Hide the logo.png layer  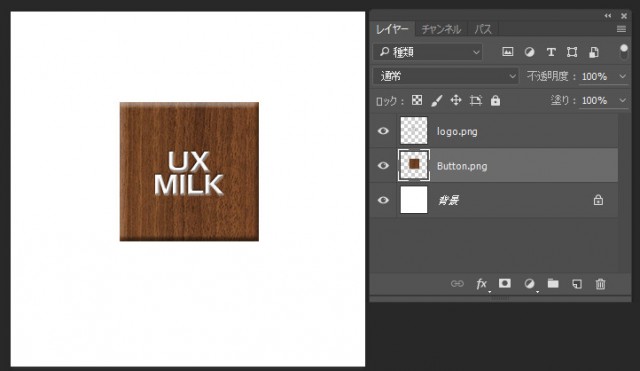[383, 131]
